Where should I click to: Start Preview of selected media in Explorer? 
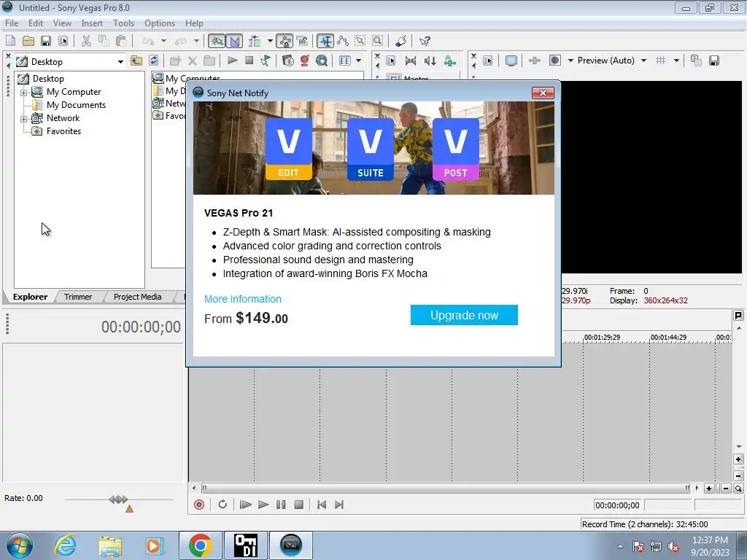(x=233, y=61)
